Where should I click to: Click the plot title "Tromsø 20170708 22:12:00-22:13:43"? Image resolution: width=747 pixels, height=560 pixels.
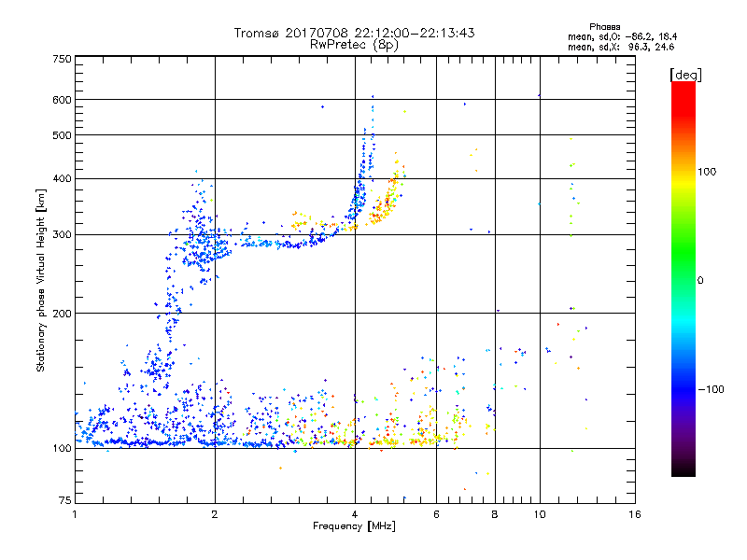coord(354,33)
